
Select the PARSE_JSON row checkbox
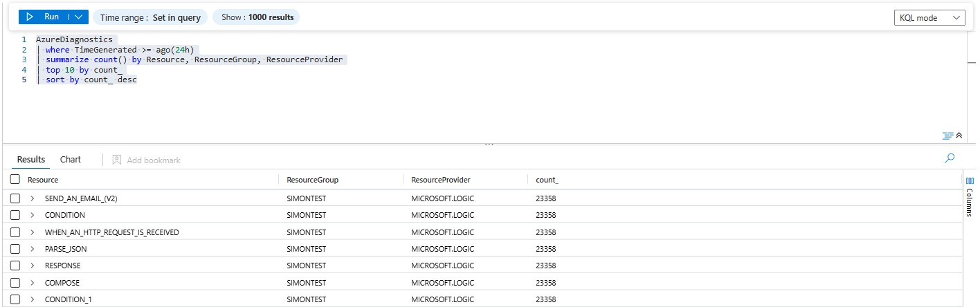(x=15, y=249)
